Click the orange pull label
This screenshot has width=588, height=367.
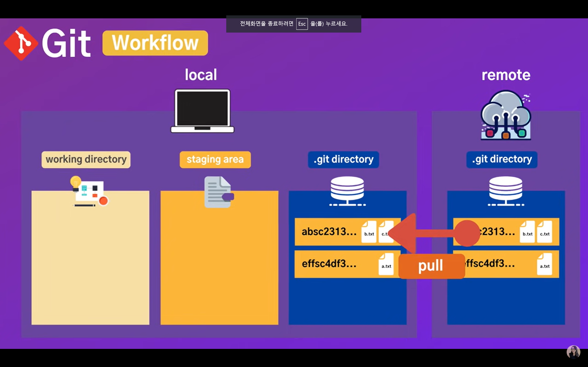(432, 266)
